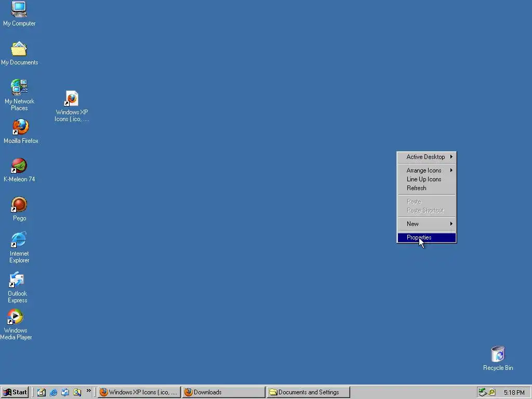
Task: Click the Safely Remove Hardware tray icon
Action: tap(483, 392)
